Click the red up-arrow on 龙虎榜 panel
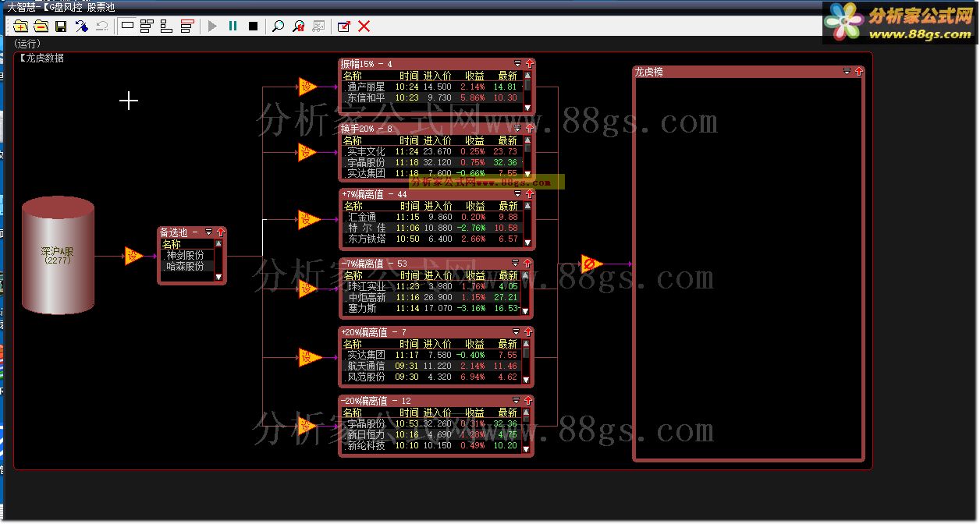 pos(859,71)
